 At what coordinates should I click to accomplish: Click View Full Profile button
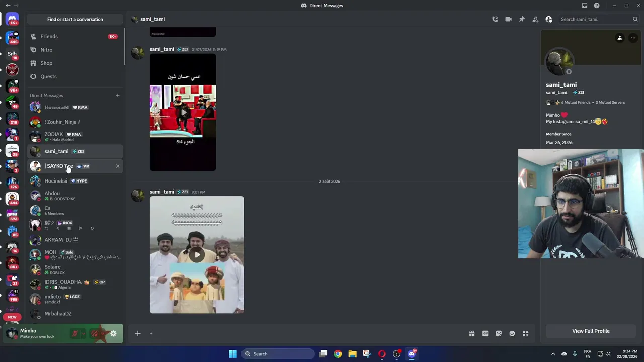point(591,331)
